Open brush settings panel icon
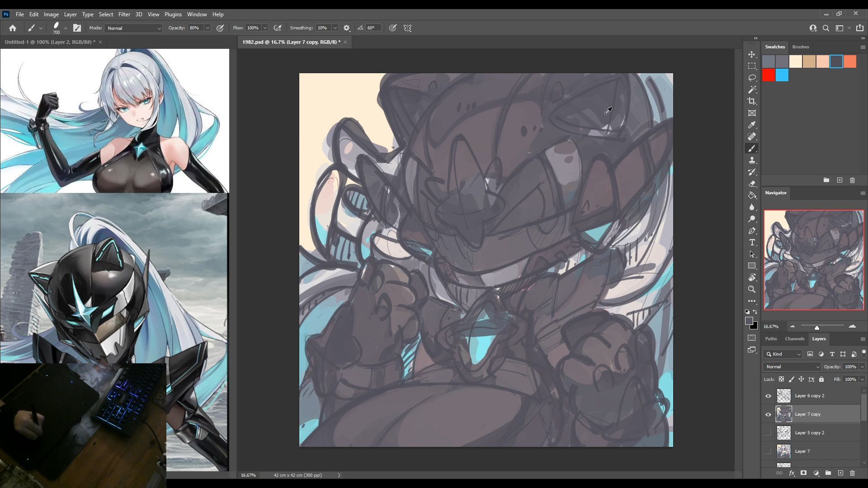 77,28
